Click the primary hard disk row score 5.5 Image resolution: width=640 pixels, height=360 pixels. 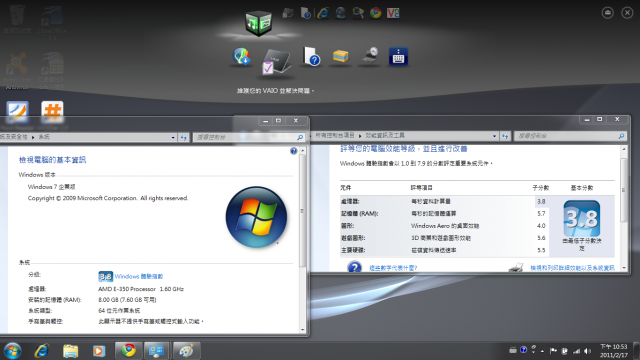point(541,250)
